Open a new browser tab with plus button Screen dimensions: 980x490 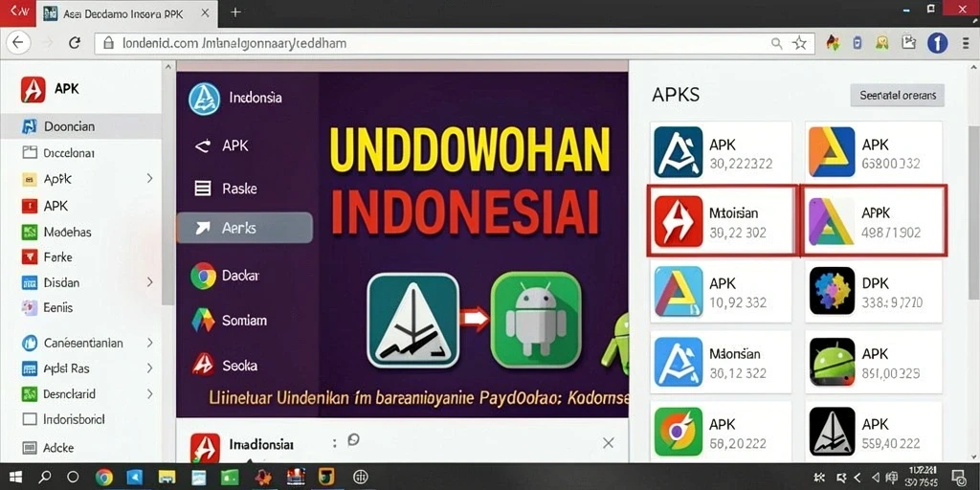(x=235, y=11)
